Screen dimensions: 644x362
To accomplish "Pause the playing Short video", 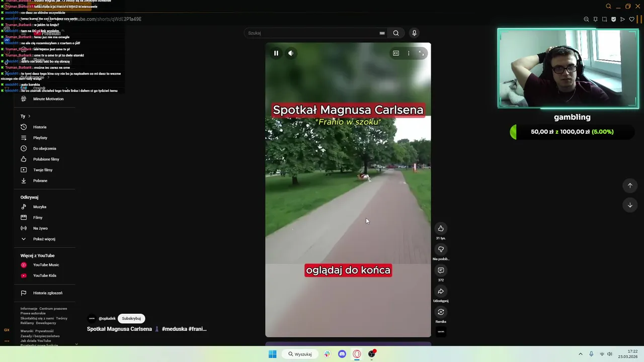I will pyautogui.click(x=276, y=53).
